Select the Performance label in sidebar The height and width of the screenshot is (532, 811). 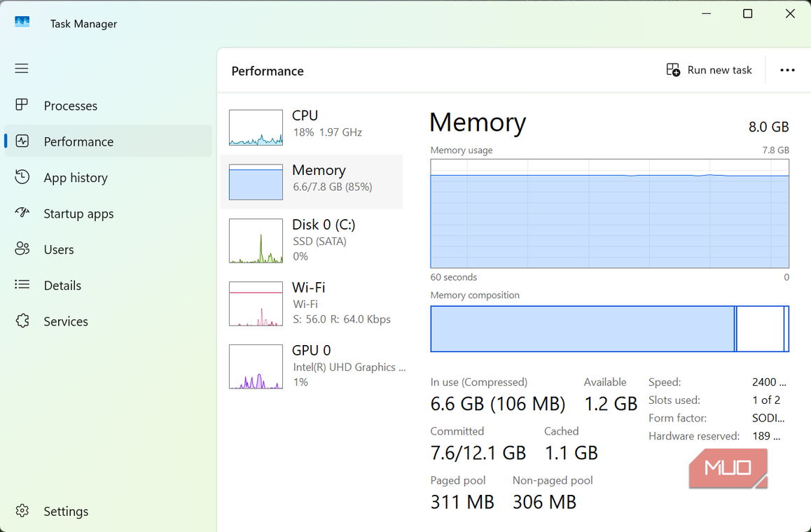point(78,141)
